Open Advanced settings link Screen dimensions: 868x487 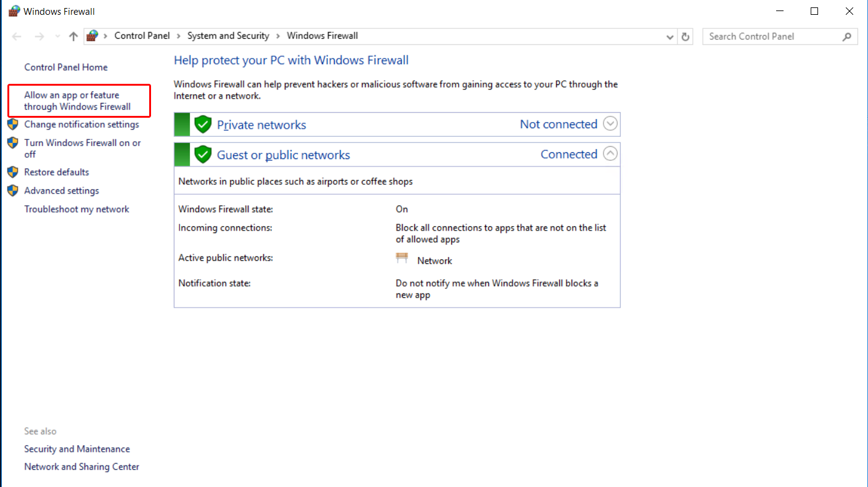click(62, 190)
